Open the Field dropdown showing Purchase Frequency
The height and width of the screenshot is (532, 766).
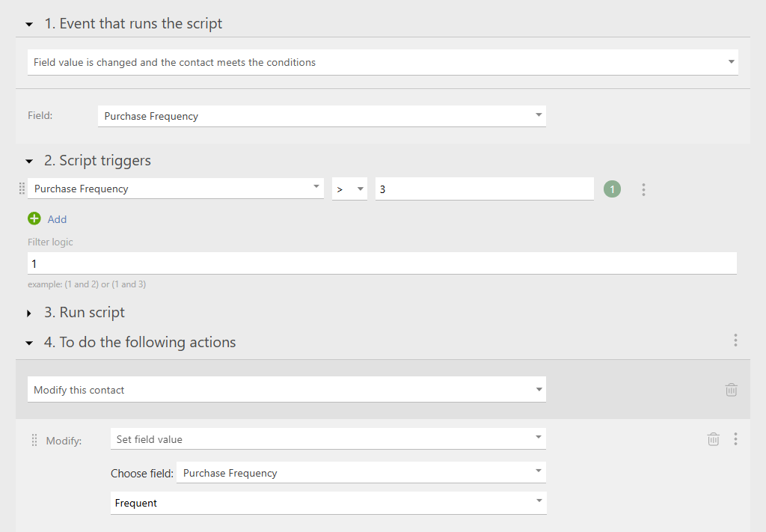322,116
